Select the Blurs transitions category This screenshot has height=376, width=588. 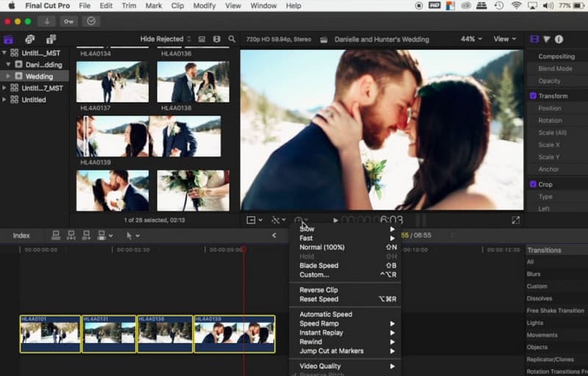(534, 274)
